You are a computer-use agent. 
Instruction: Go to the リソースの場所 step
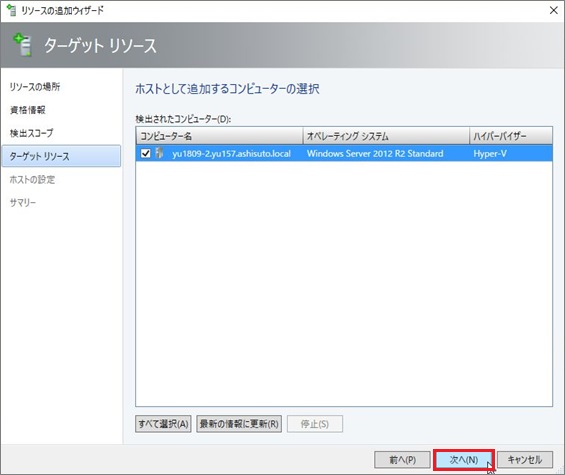(35, 86)
